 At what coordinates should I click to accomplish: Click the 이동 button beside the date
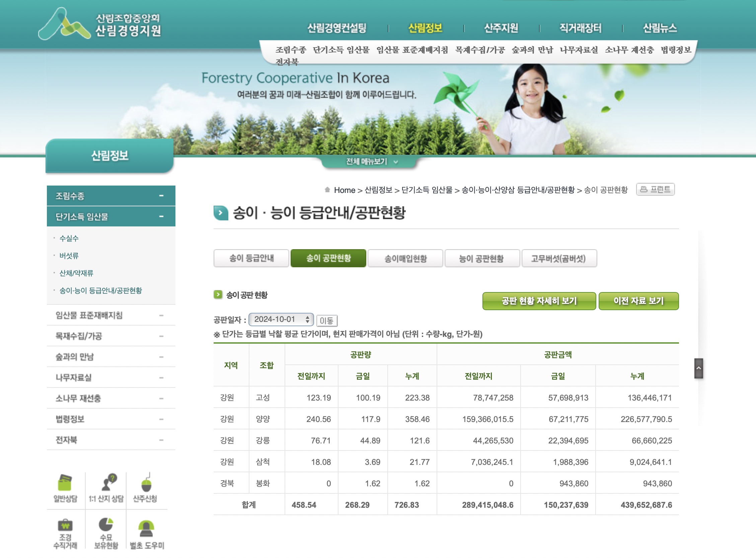(327, 321)
